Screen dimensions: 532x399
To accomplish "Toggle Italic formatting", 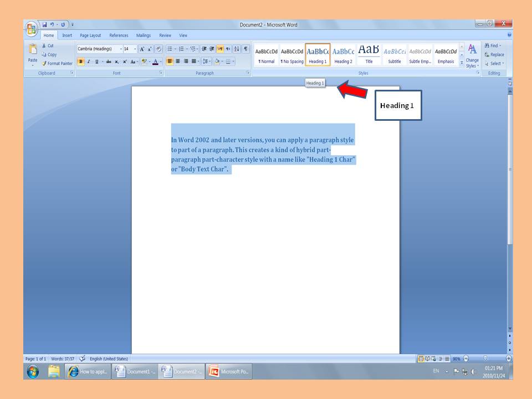I will (x=88, y=62).
